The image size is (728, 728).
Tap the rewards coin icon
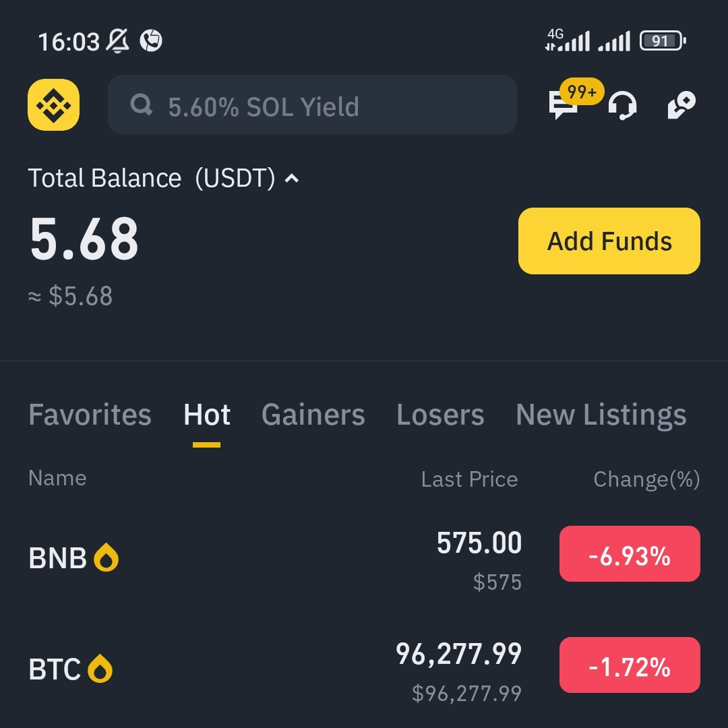tap(681, 105)
